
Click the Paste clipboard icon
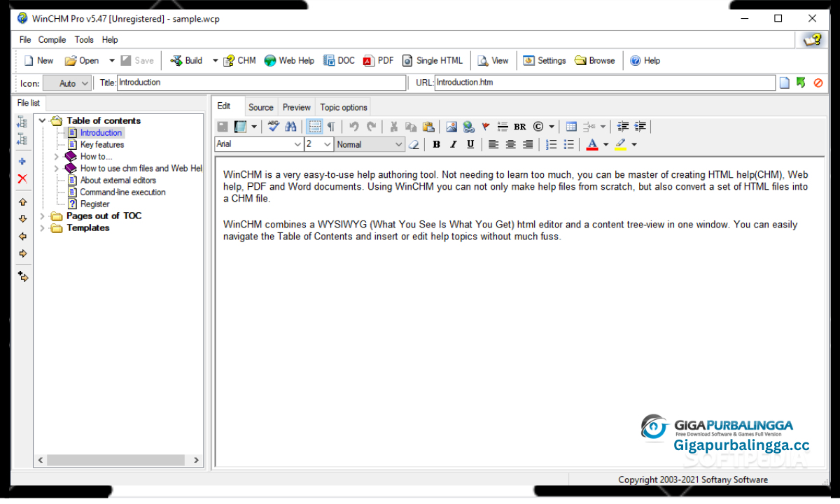point(428,127)
